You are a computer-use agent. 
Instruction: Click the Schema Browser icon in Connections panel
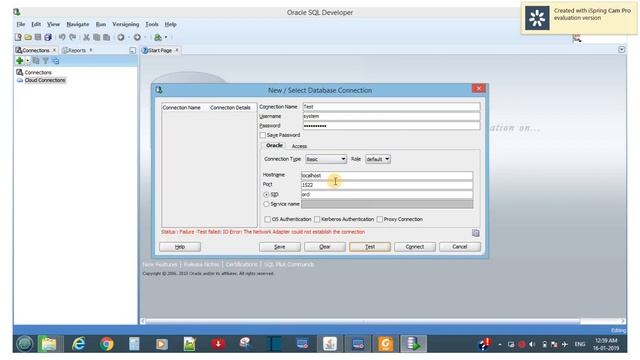click(x=56, y=61)
